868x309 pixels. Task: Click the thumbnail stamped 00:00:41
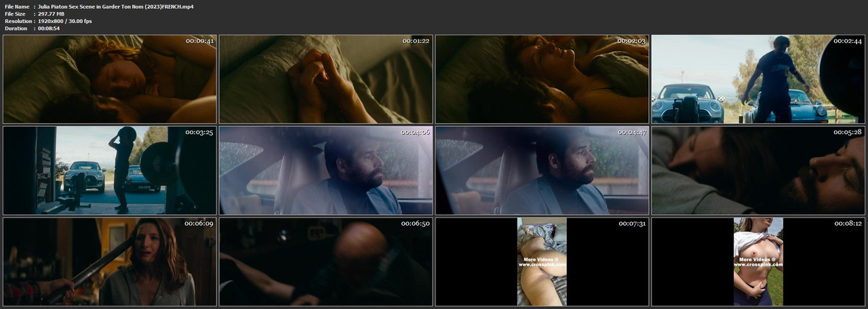110,79
